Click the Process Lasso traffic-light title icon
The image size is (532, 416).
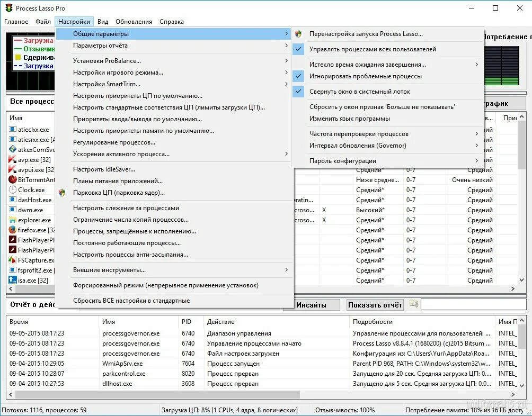click(9, 8)
